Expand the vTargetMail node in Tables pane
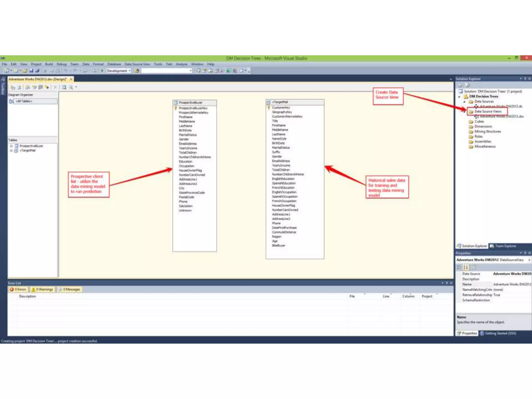The height and width of the screenshot is (399, 532). pyautogui.click(x=11, y=151)
